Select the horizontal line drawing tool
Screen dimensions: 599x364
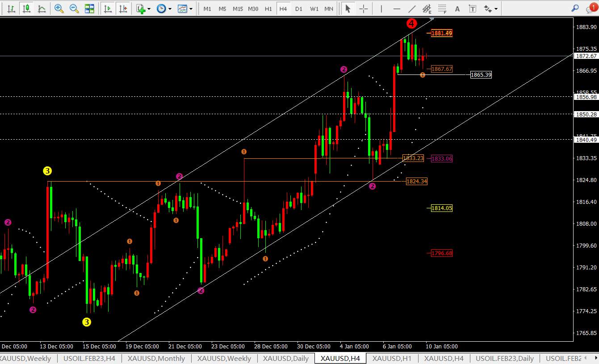(x=397, y=8)
